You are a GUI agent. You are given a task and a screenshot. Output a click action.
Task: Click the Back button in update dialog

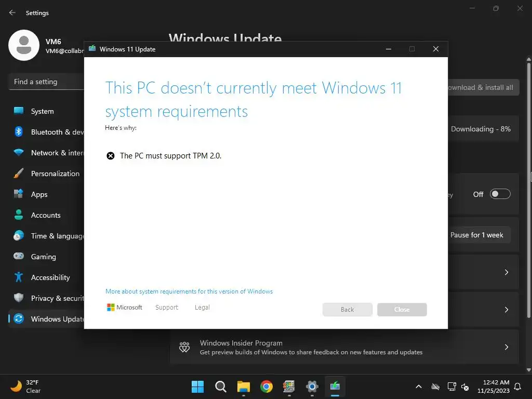(x=348, y=310)
